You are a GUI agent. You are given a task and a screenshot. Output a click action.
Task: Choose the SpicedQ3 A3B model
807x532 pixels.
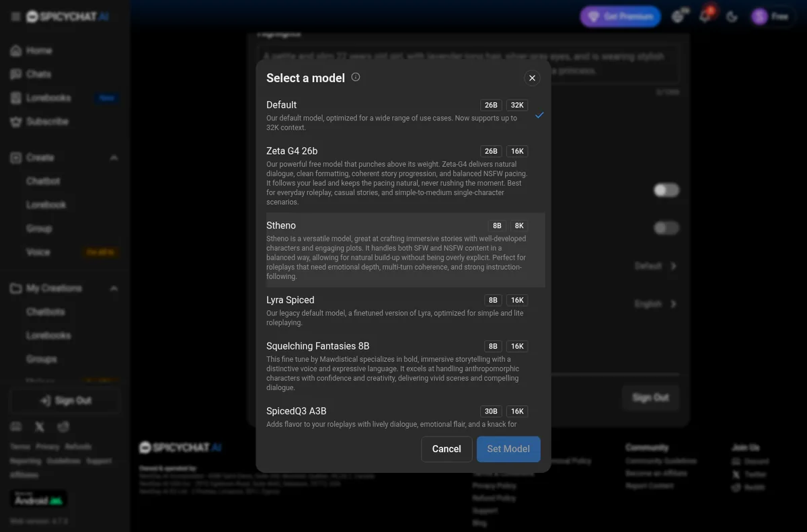[x=406, y=416]
